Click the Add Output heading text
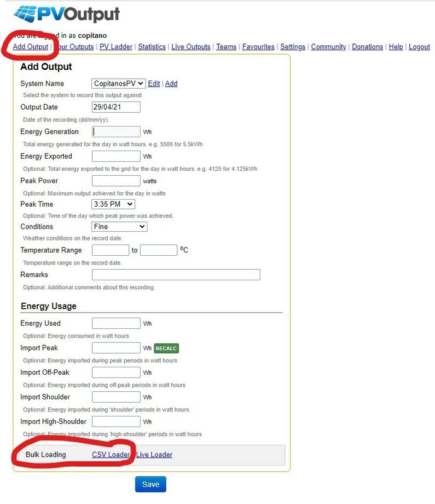Screen dimensions: 435x504 [46, 67]
